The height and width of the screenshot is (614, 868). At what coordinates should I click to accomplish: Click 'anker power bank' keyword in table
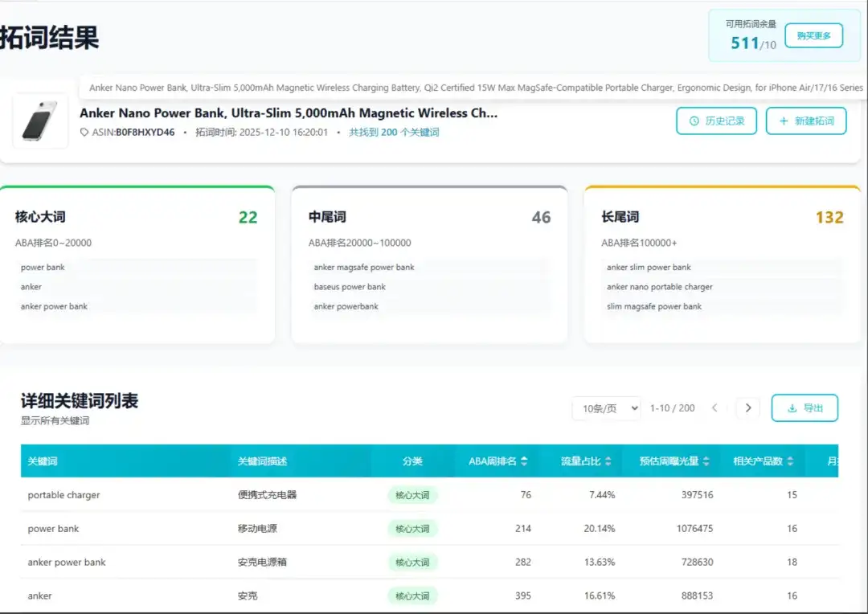pyautogui.click(x=67, y=563)
